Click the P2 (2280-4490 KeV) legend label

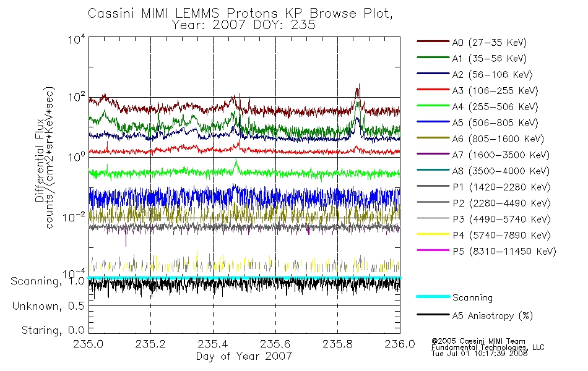[x=501, y=203]
